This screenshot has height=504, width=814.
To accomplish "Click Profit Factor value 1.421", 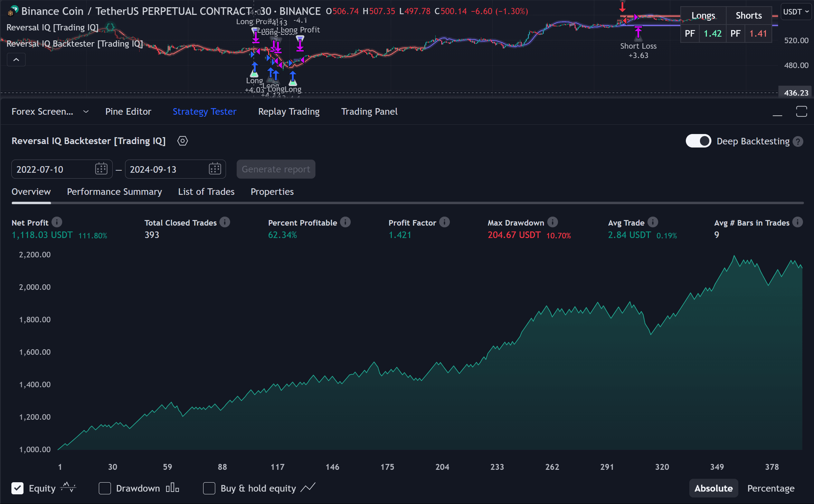I will [x=400, y=235].
